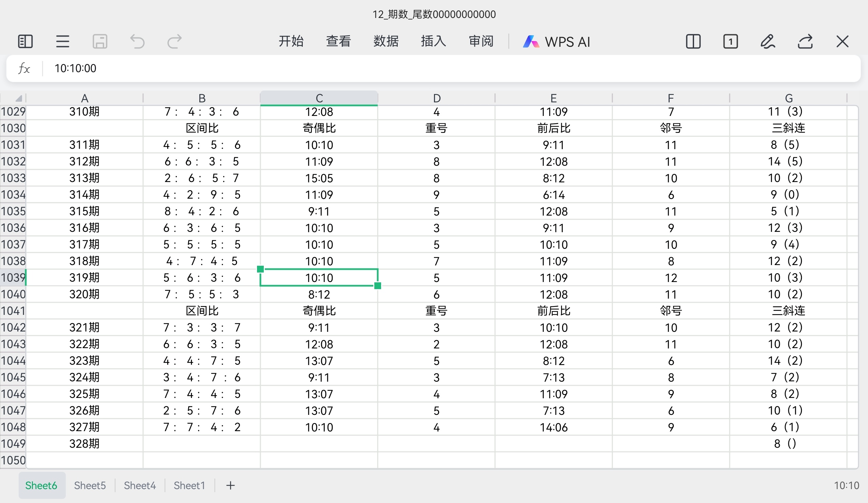868x503 pixels.
Task: Add a new sheet with plus button
Action: pyautogui.click(x=231, y=485)
